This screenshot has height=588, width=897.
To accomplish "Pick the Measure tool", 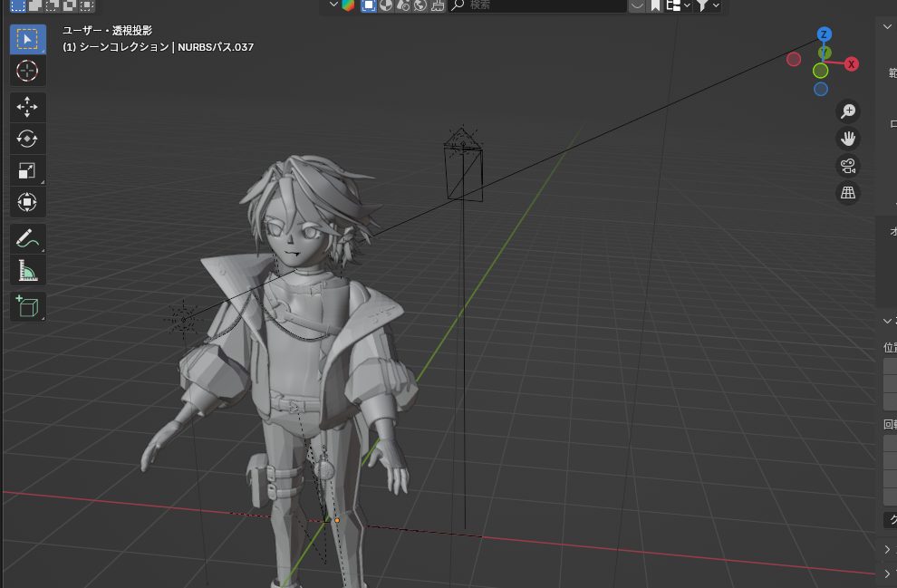I will click(27, 270).
